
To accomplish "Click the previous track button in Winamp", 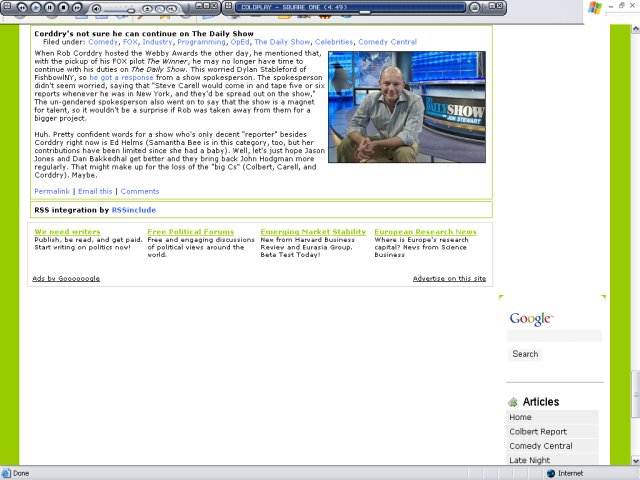I will point(22,7).
